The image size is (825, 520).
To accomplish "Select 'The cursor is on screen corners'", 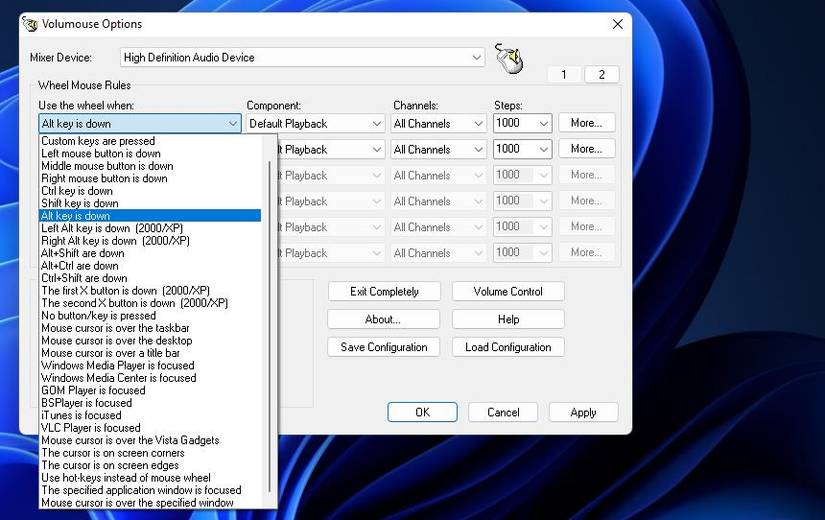I will click(x=150, y=453).
